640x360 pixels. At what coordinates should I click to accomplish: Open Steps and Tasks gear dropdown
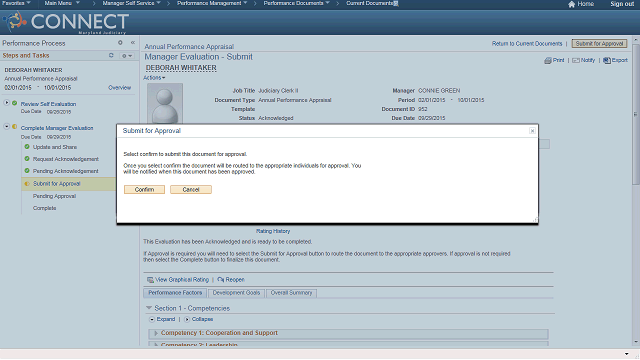pos(127,56)
